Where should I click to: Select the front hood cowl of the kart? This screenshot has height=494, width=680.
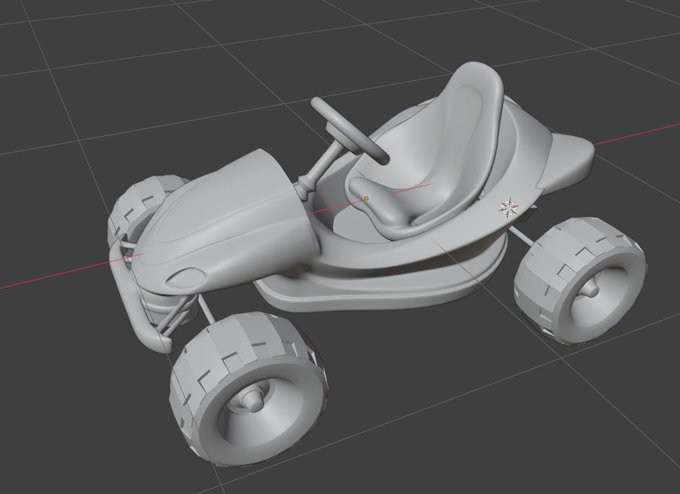tap(226, 219)
